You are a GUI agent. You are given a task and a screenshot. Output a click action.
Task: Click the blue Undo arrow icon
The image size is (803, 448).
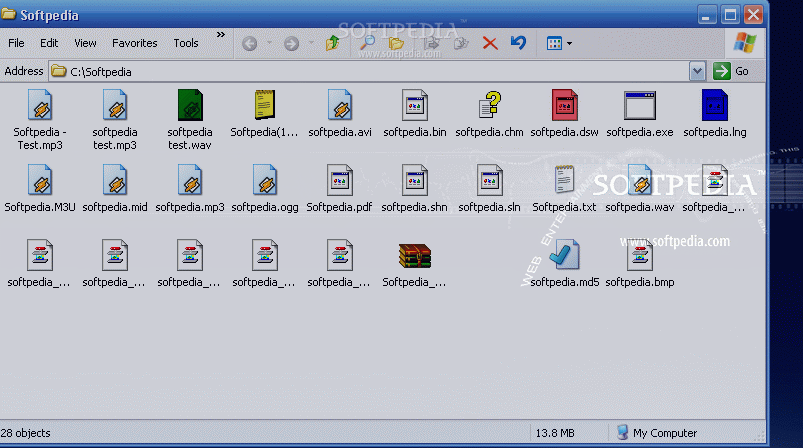(x=518, y=42)
